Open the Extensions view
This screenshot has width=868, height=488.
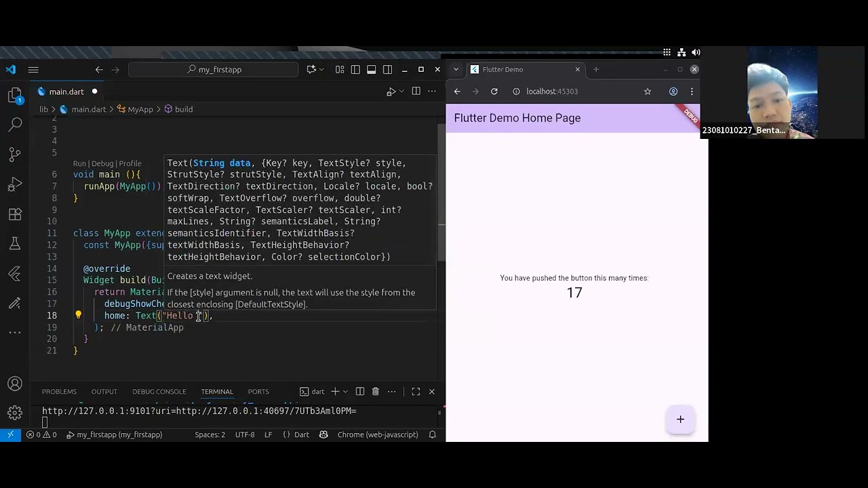15,214
